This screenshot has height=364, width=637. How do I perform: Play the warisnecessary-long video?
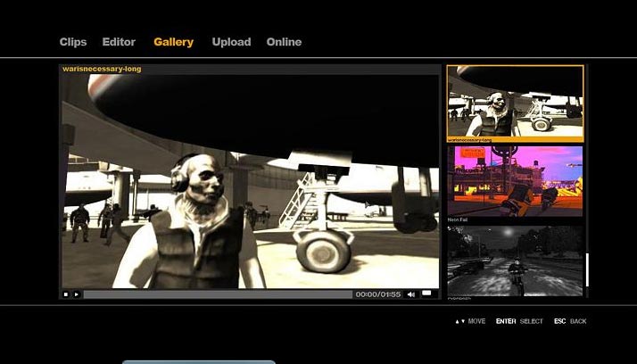(77, 294)
